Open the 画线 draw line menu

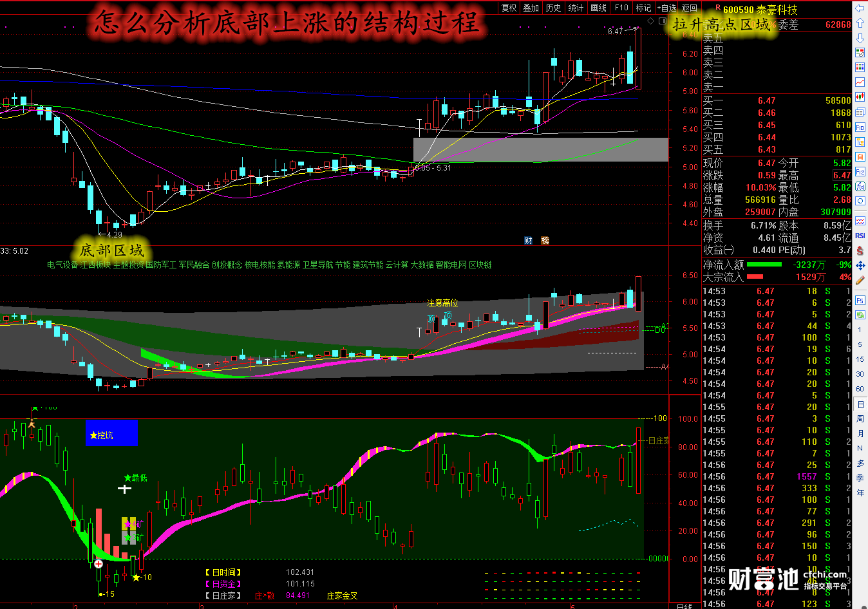pyautogui.click(x=599, y=8)
